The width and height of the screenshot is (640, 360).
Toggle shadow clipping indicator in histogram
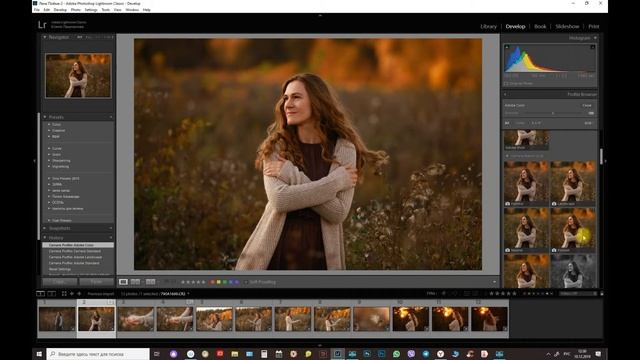tap(507, 47)
